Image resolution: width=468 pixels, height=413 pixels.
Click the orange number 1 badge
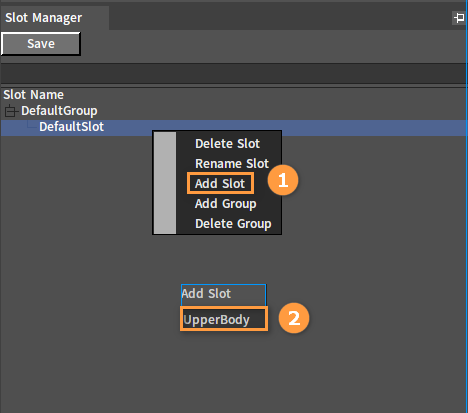pos(283,180)
